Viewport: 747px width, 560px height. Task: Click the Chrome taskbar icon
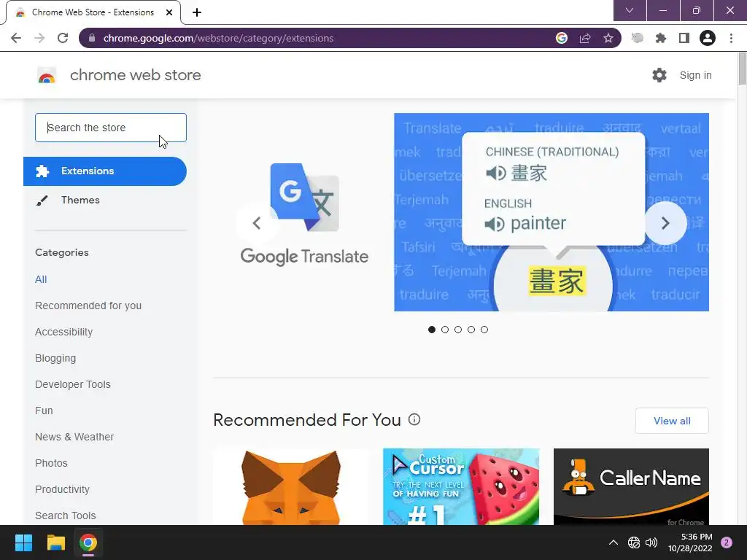coord(88,542)
